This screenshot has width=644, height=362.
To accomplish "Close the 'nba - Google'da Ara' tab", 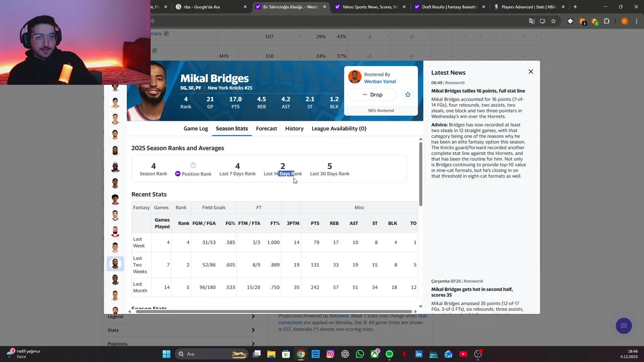I will pos(245,7).
